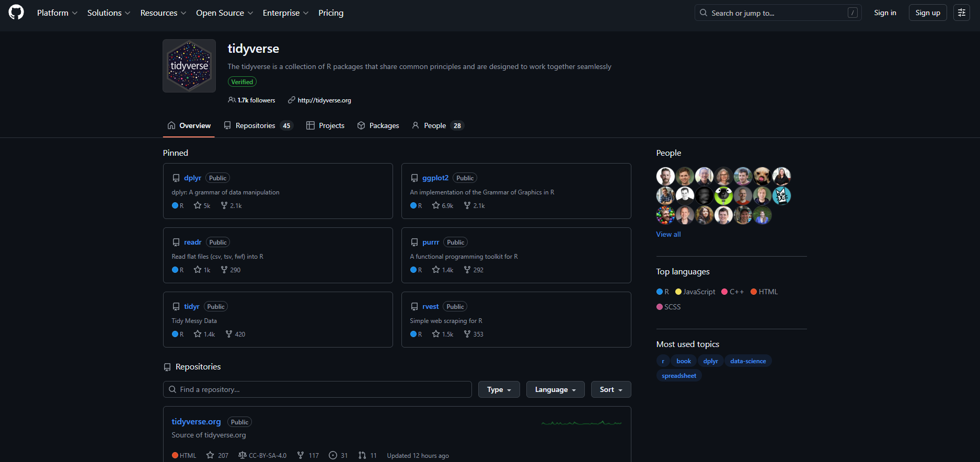Click the followers people icon
The image size is (980, 462).
[232, 100]
